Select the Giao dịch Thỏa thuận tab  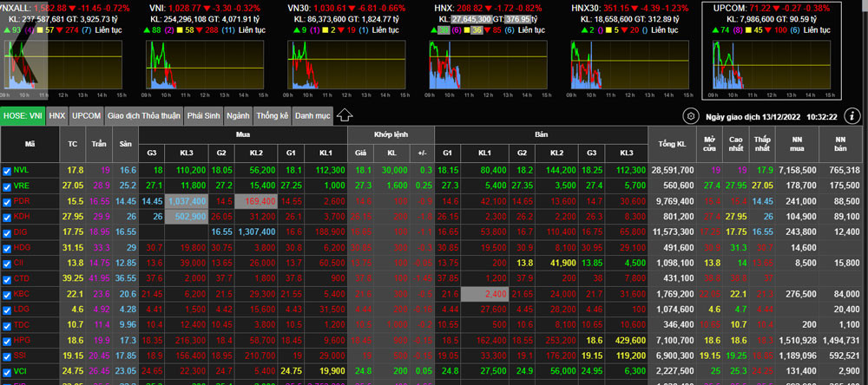144,114
